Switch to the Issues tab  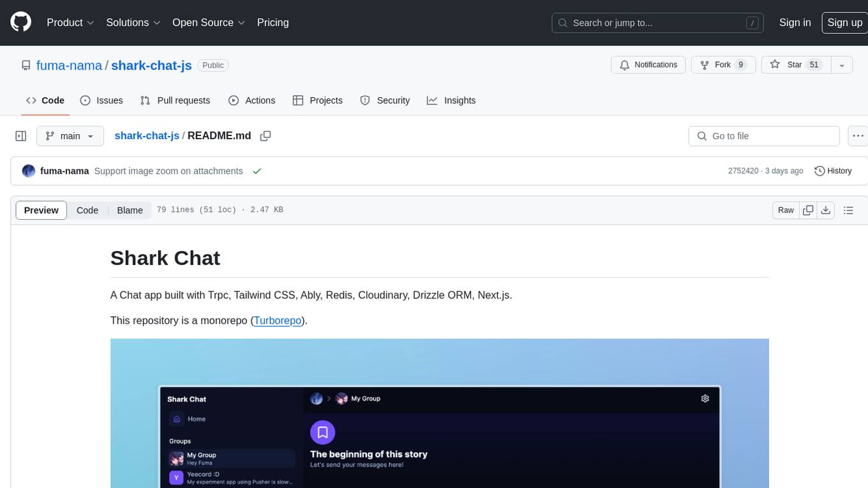click(101, 100)
